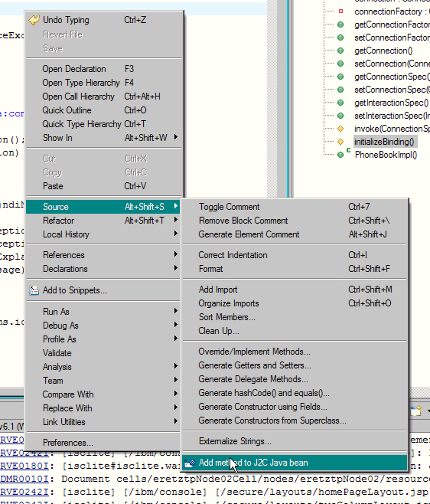Click the DMR0010I console message link

coord(24,479)
